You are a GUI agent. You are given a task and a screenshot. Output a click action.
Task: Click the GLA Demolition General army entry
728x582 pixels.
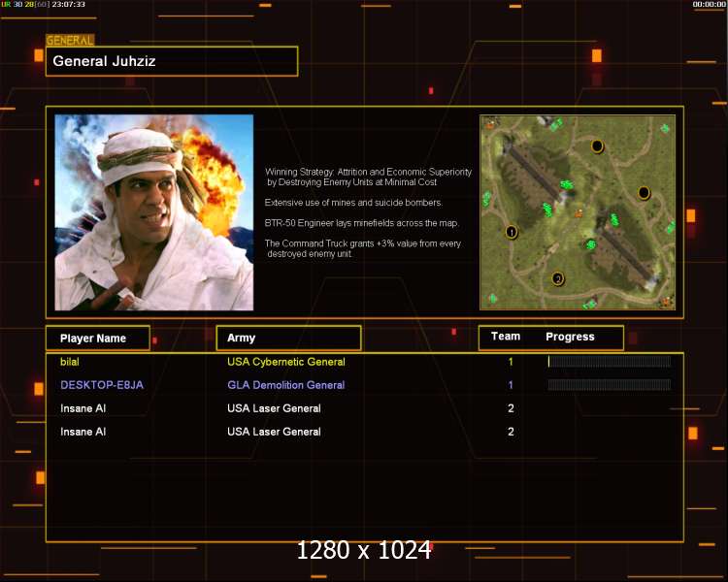(286, 385)
